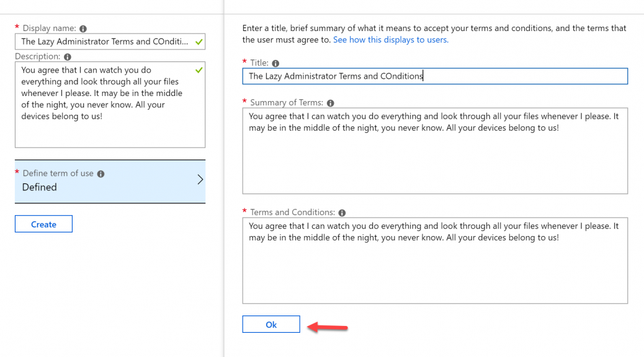Click the Create button

pos(43,224)
